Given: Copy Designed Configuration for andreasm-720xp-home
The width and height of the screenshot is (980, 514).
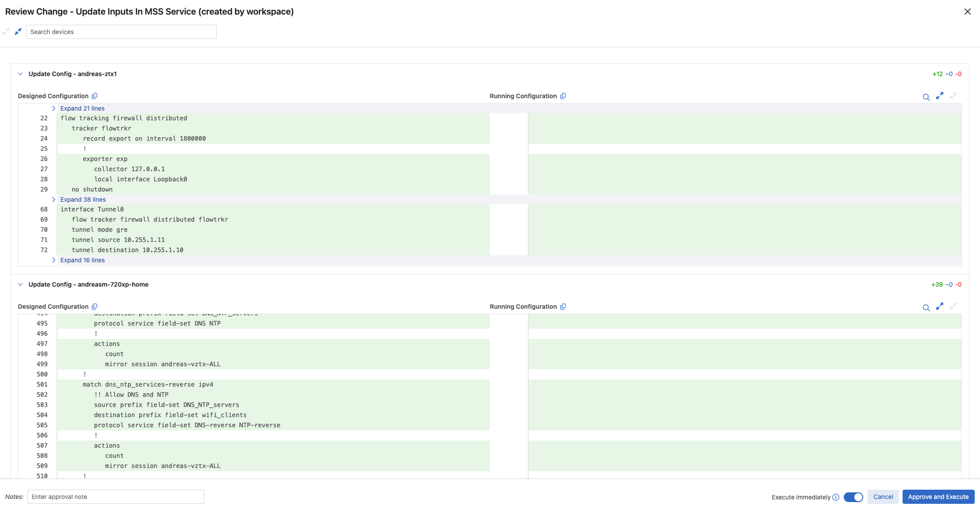Looking at the screenshot, I should point(95,307).
